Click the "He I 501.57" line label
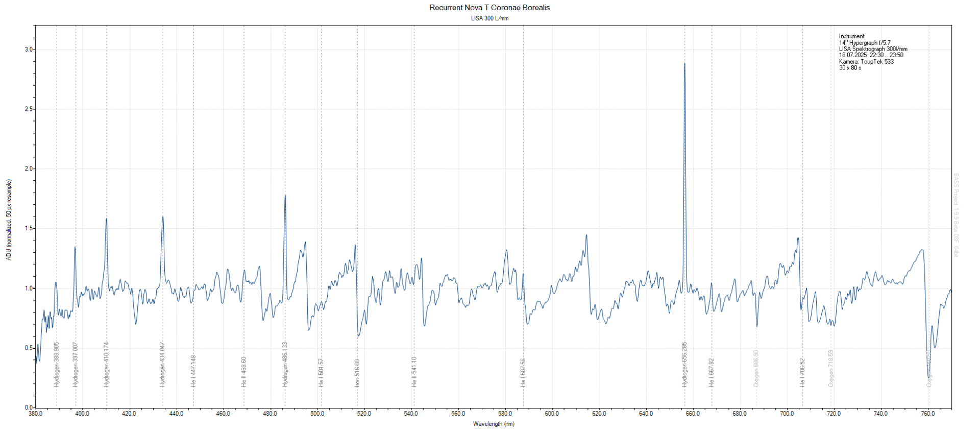Viewport: 980px width, 433px height. point(321,372)
